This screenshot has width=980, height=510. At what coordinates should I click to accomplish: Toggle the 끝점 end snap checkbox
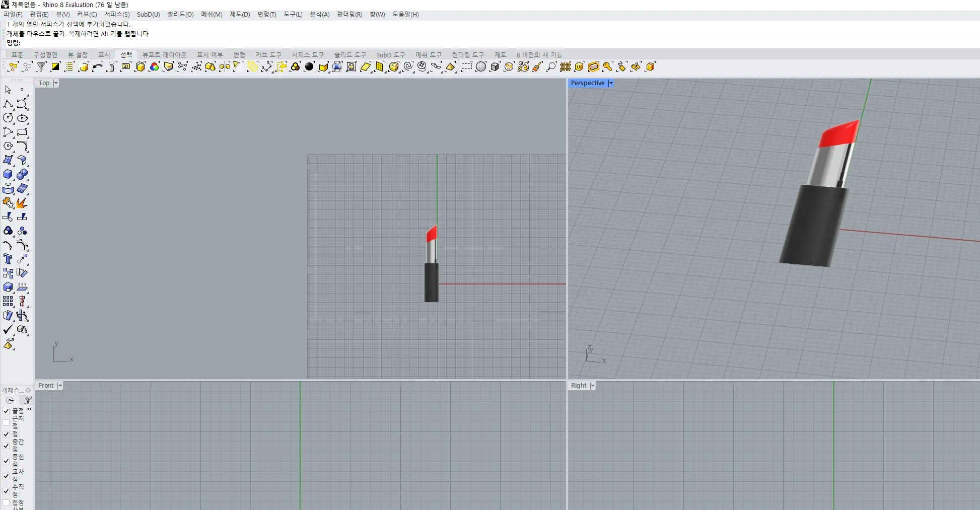point(6,411)
